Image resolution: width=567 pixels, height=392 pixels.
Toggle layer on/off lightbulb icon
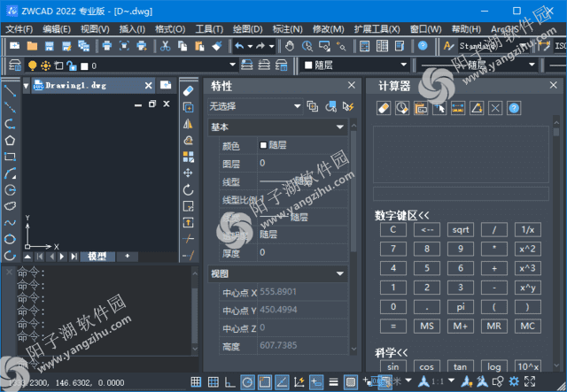point(33,65)
